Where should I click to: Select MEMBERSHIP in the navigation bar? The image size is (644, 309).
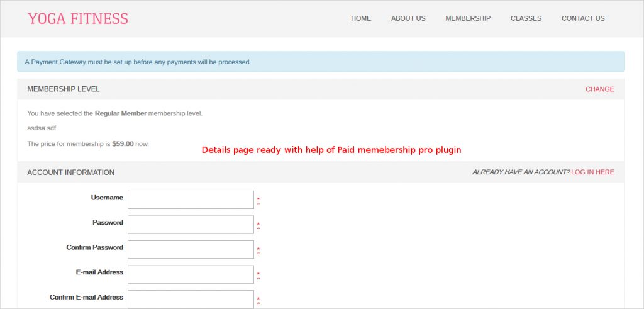click(468, 18)
